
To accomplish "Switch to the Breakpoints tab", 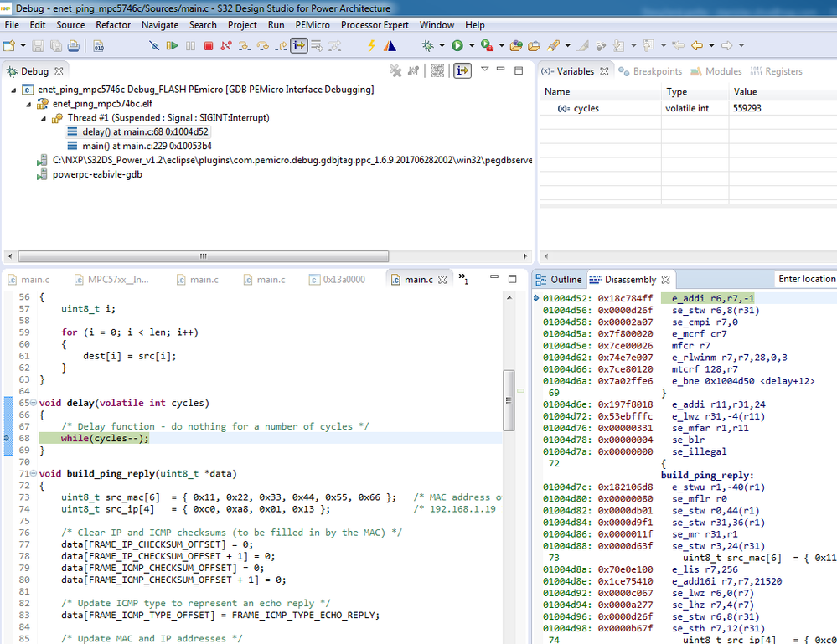I will (x=650, y=71).
